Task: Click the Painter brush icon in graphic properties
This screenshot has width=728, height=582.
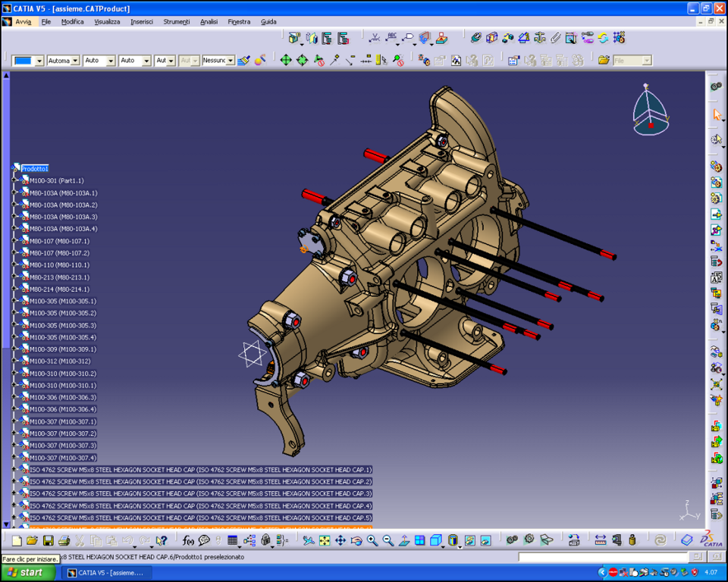Action: pos(243,61)
